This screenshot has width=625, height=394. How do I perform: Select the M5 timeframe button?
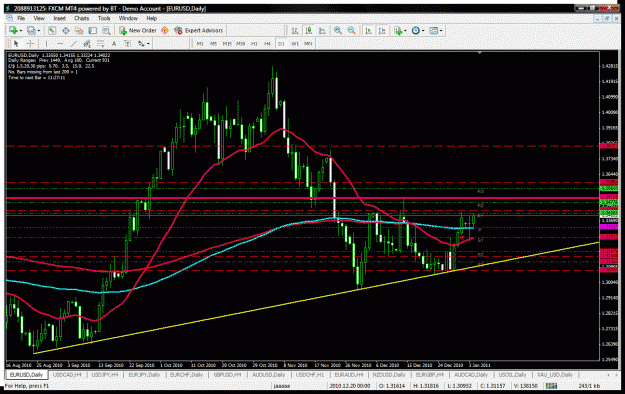[213, 43]
